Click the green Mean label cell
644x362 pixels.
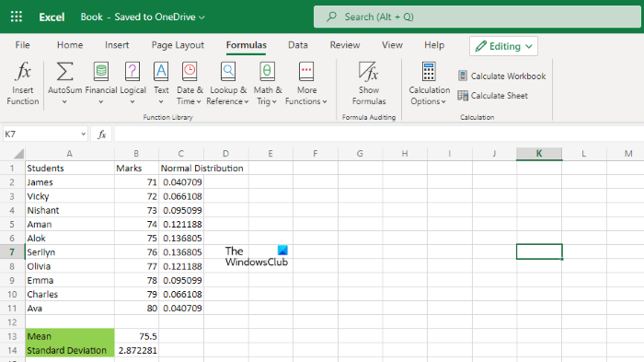click(70, 336)
